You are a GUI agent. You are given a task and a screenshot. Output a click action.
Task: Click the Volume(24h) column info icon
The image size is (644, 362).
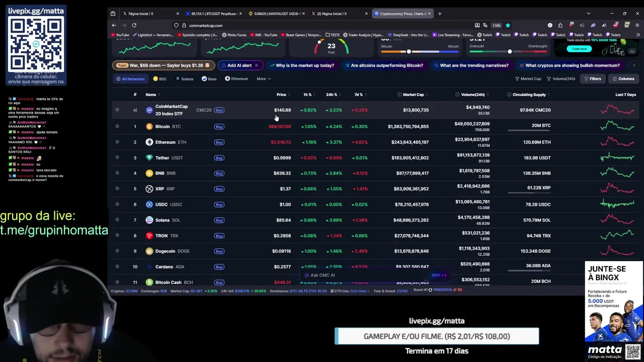(457, 95)
